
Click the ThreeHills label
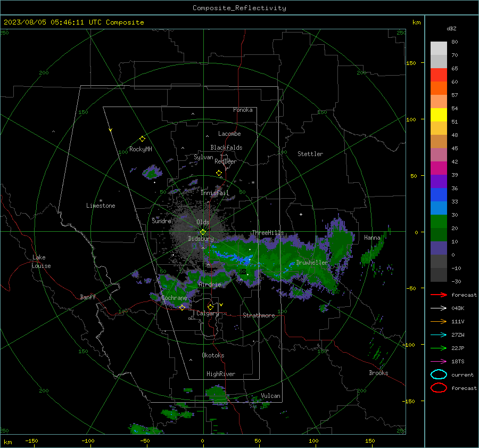(x=268, y=233)
